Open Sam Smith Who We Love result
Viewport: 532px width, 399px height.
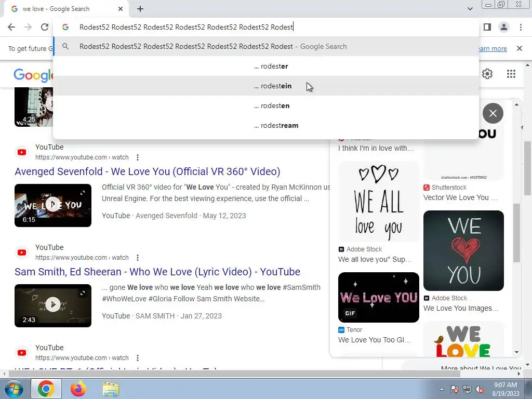click(157, 272)
